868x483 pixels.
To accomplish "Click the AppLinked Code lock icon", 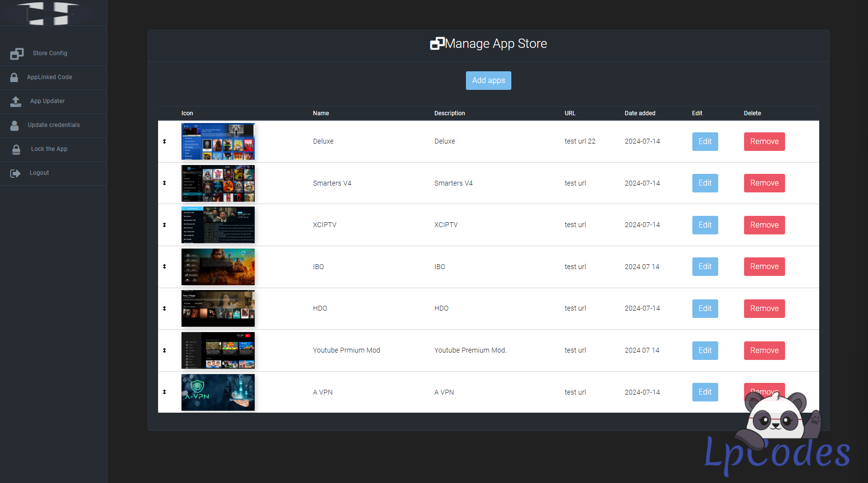I will (14, 78).
